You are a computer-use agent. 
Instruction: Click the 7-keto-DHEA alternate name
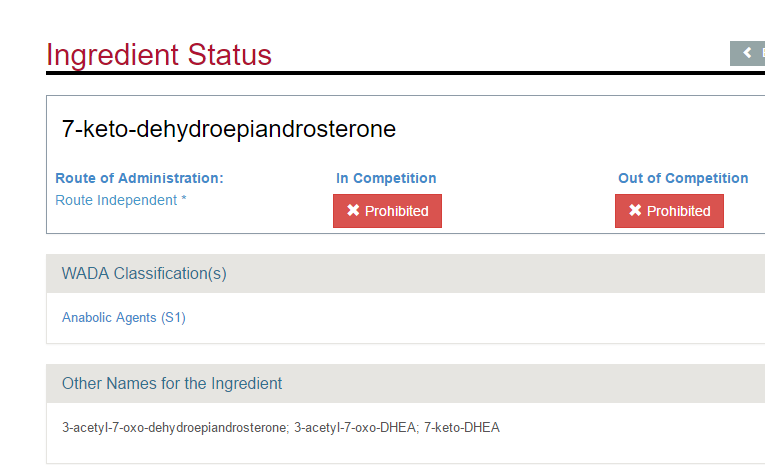(462, 427)
